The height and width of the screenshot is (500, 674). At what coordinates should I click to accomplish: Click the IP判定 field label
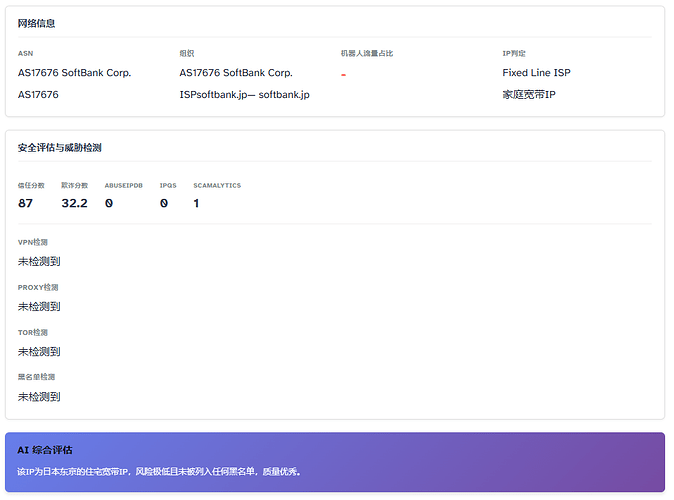[514, 54]
